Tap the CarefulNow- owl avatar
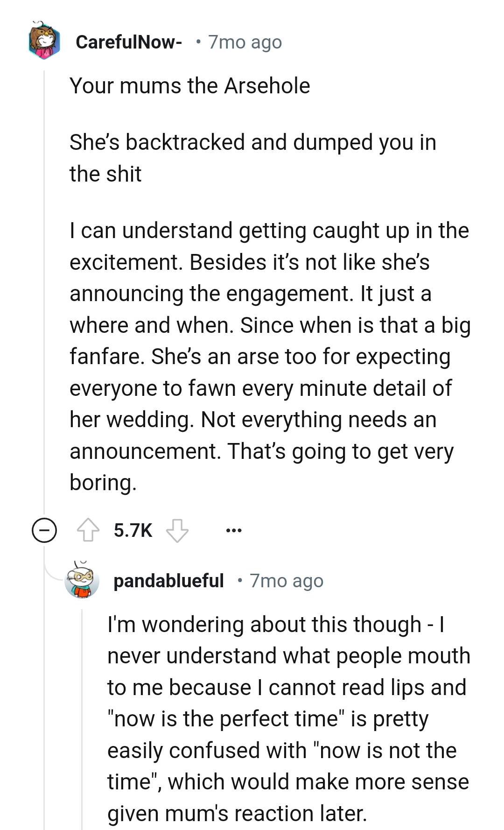Screen dimensions: 504x830 (44, 41)
